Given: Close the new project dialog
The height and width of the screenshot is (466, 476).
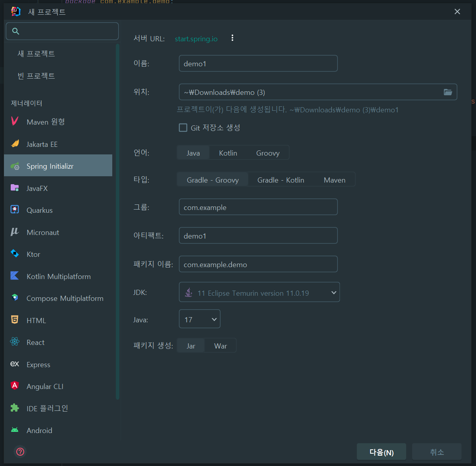Looking at the screenshot, I should tap(457, 12).
